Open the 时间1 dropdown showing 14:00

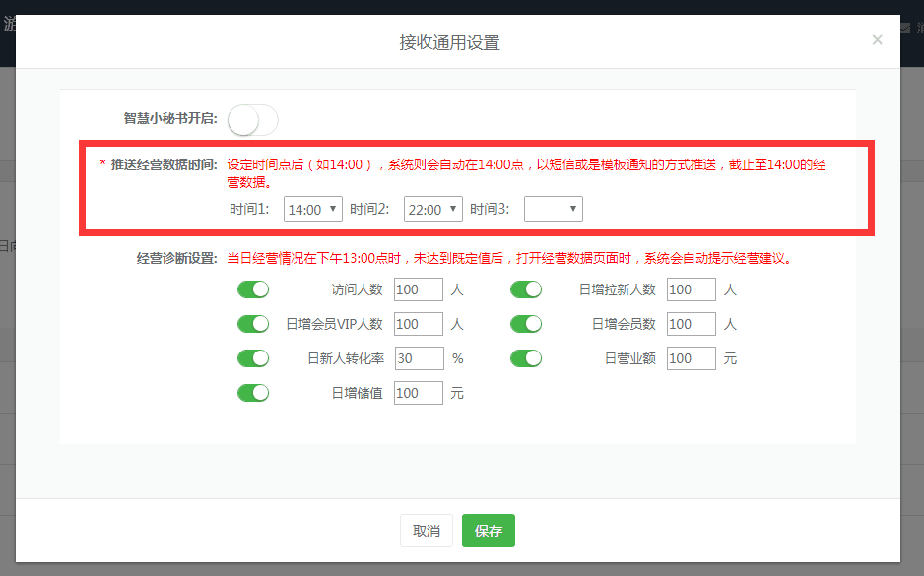click(312, 209)
